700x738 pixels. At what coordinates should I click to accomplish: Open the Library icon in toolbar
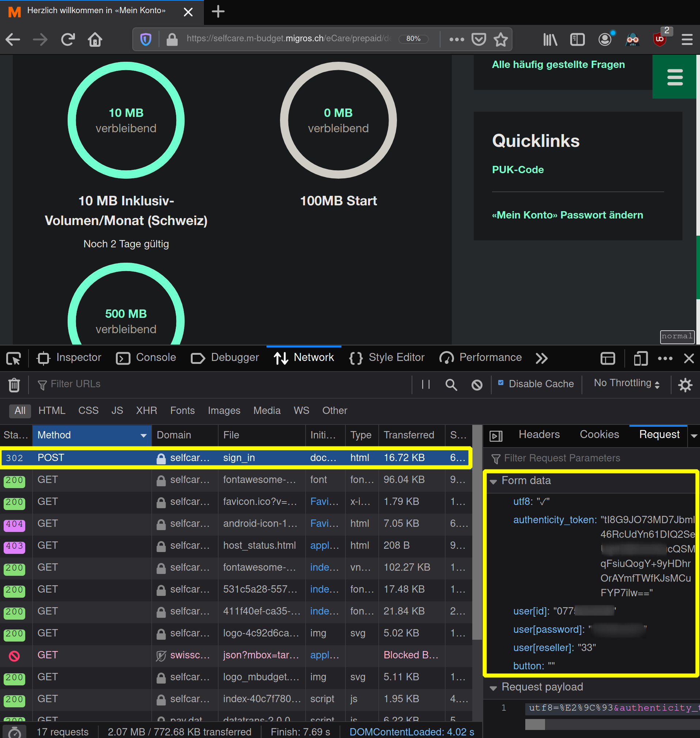[x=550, y=39]
